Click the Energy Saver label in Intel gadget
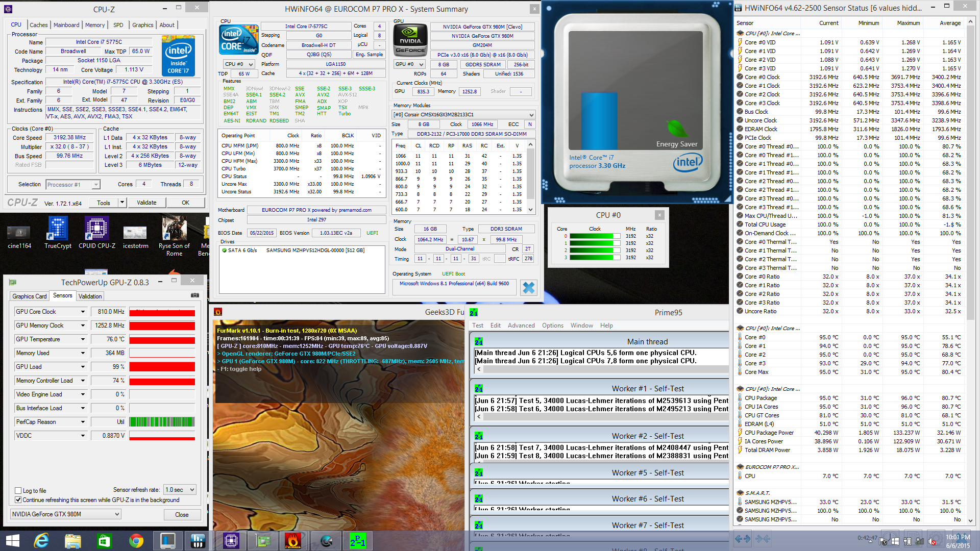Image resolution: width=980 pixels, height=551 pixels. click(x=676, y=144)
